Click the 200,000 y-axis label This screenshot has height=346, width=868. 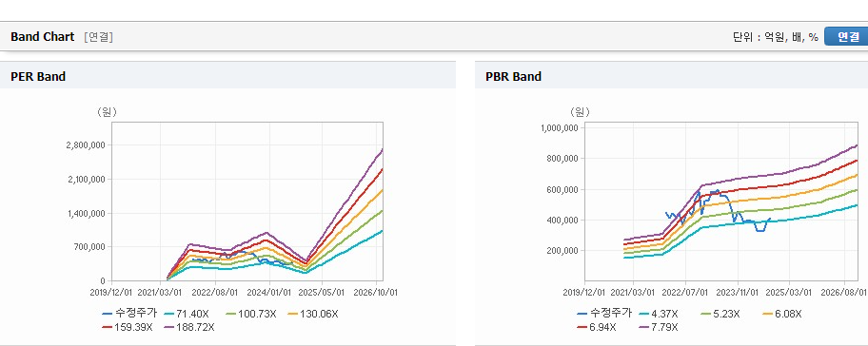(x=563, y=250)
